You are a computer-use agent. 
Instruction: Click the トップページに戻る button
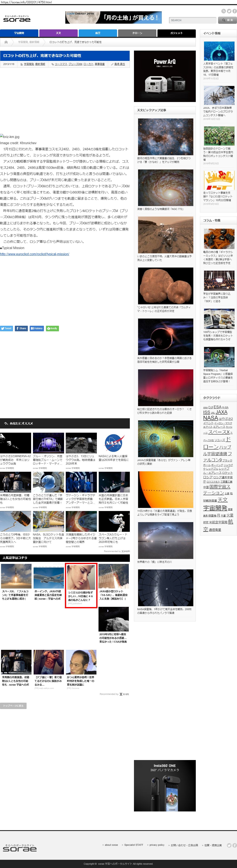point(13,706)
